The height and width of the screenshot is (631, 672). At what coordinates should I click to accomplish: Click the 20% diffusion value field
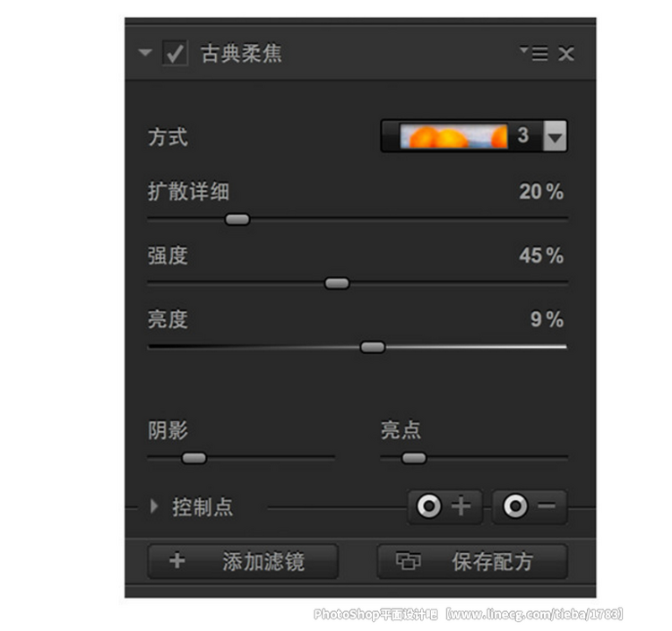tap(541, 192)
